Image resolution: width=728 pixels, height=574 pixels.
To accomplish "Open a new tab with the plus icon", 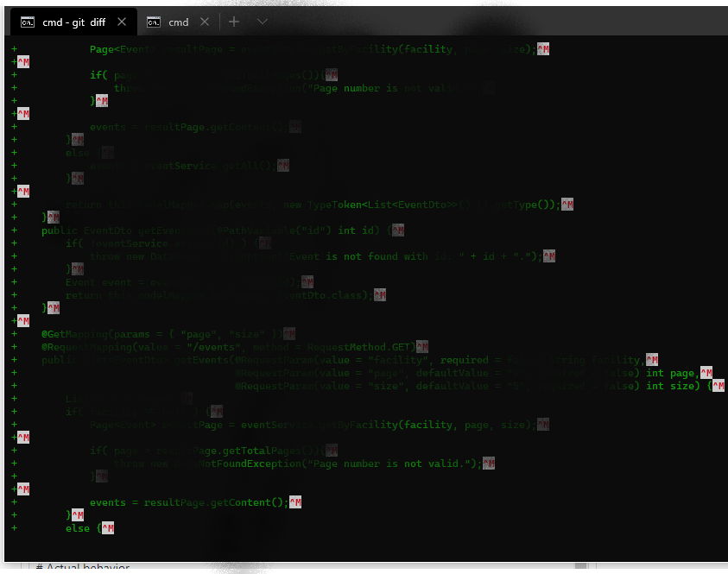I will pyautogui.click(x=233, y=22).
